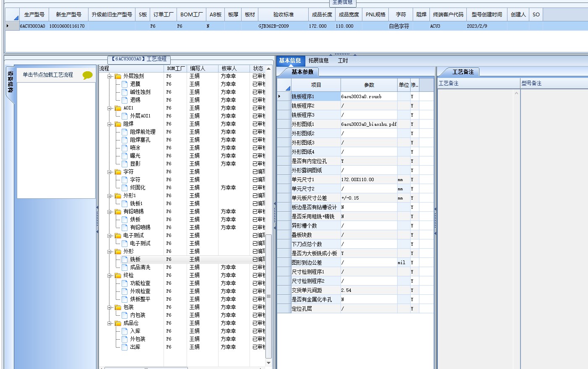Click the 成品清洗 document icon
This screenshot has width=588, height=369.
click(x=125, y=267)
